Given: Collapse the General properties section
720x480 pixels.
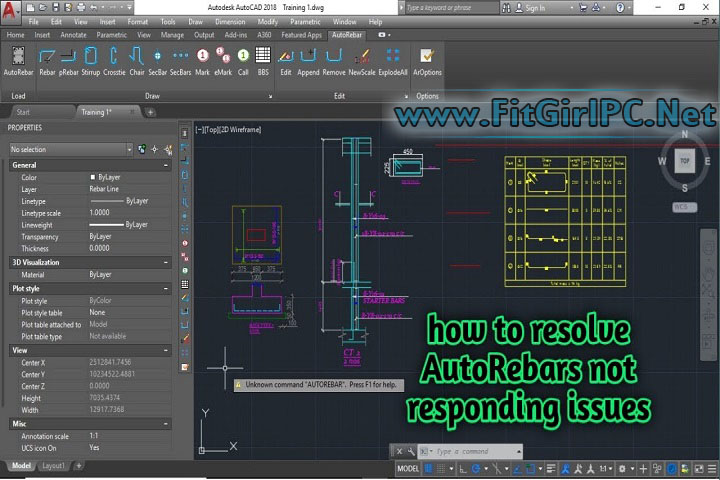Looking at the screenshot, I should pyautogui.click(x=165, y=165).
